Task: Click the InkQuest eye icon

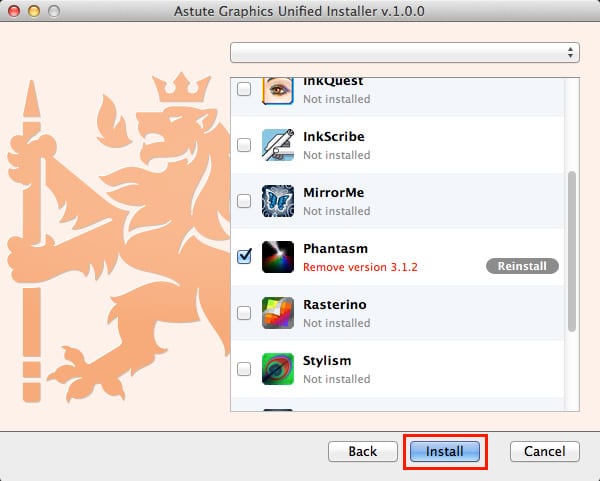Action: pos(278,91)
